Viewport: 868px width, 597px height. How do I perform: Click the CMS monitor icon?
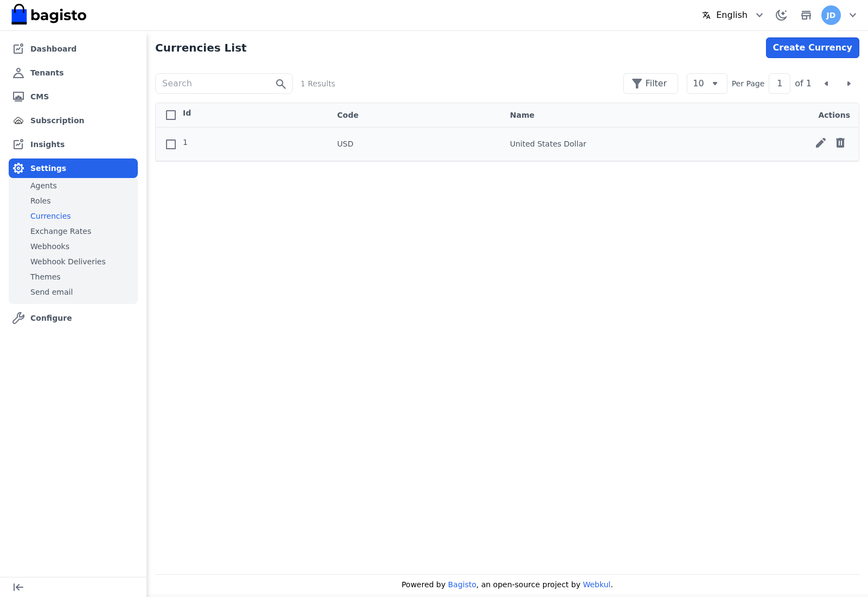[x=18, y=97]
